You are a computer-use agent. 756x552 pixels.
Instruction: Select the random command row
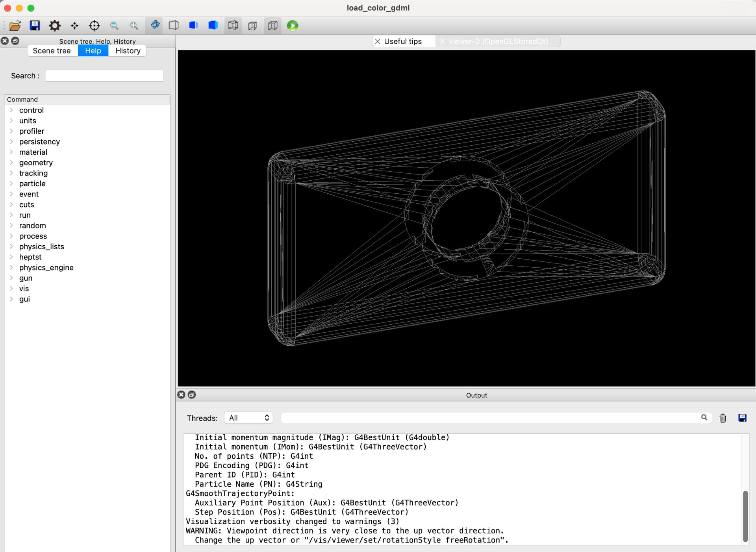point(87,226)
